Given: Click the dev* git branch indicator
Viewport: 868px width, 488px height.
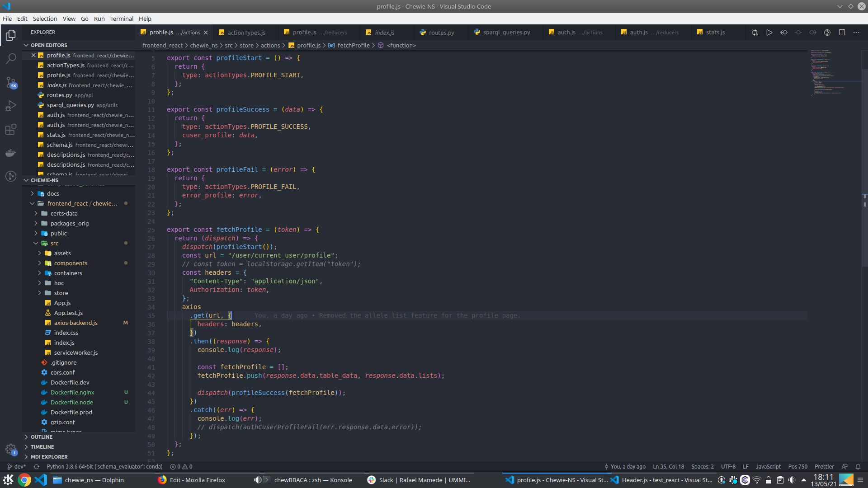Looking at the screenshot, I should (17, 467).
